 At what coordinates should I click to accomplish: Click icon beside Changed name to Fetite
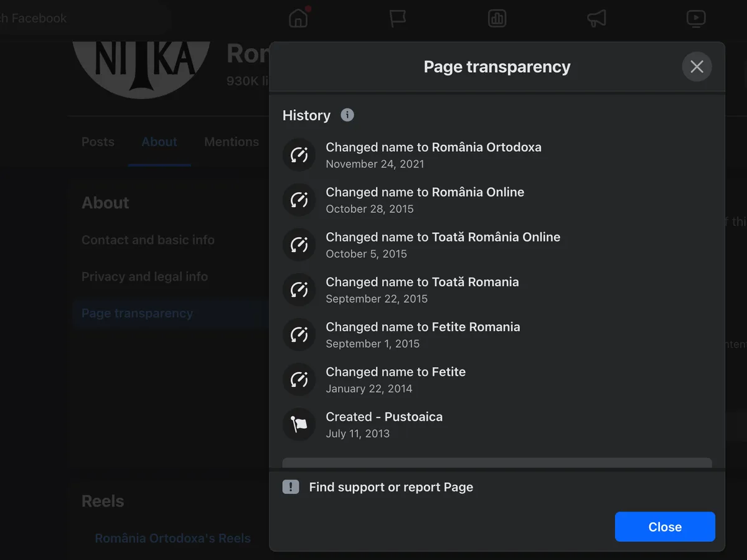point(299,380)
